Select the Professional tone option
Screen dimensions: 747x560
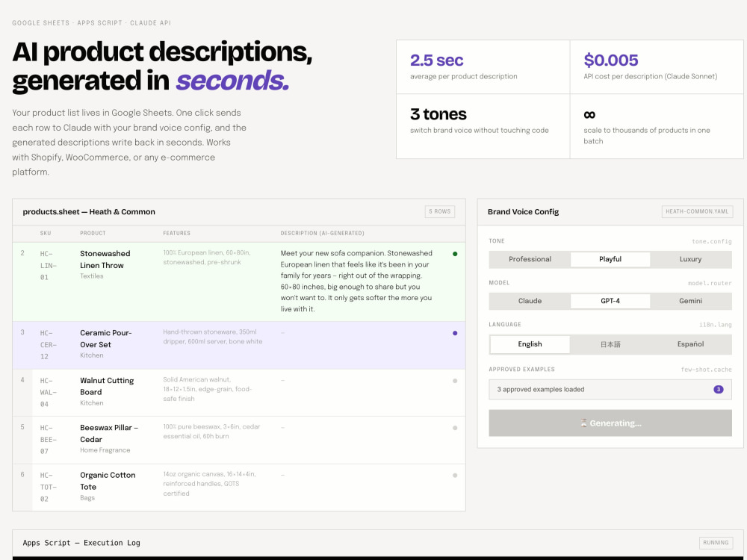pyautogui.click(x=530, y=260)
